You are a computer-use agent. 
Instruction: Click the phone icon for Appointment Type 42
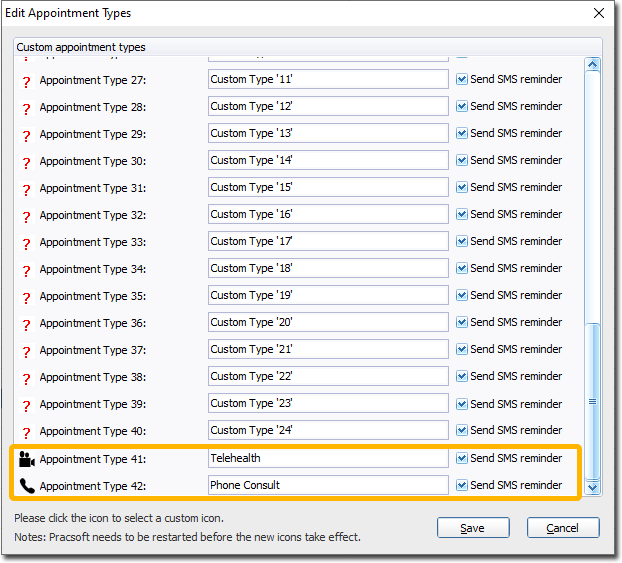point(26,486)
